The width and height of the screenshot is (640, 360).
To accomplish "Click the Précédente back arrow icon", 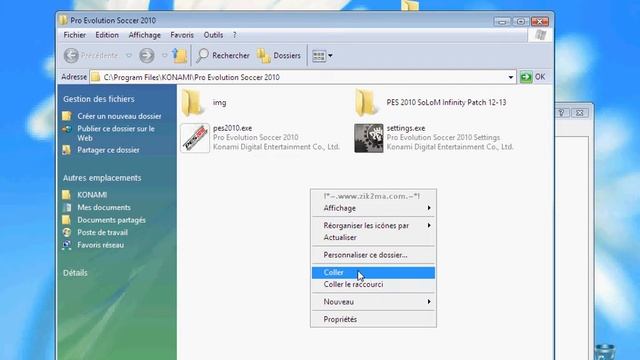I will click(71, 56).
